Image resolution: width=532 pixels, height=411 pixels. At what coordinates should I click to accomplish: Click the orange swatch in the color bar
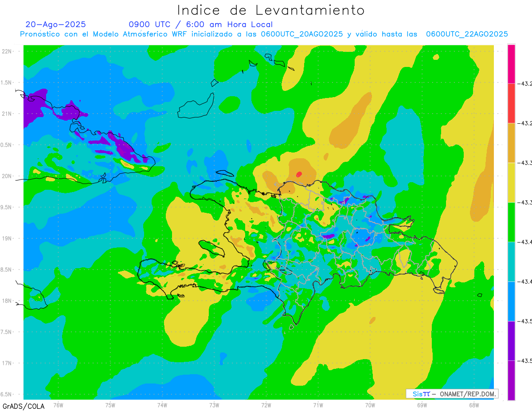point(511,143)
